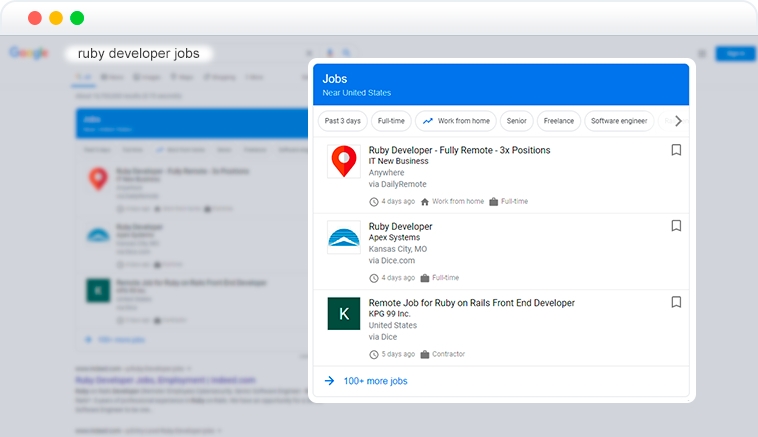Image resolution: width=758 pixels, height=437 pixels.
Task: Click the magnifier search icon
Action: pos(347,53)
